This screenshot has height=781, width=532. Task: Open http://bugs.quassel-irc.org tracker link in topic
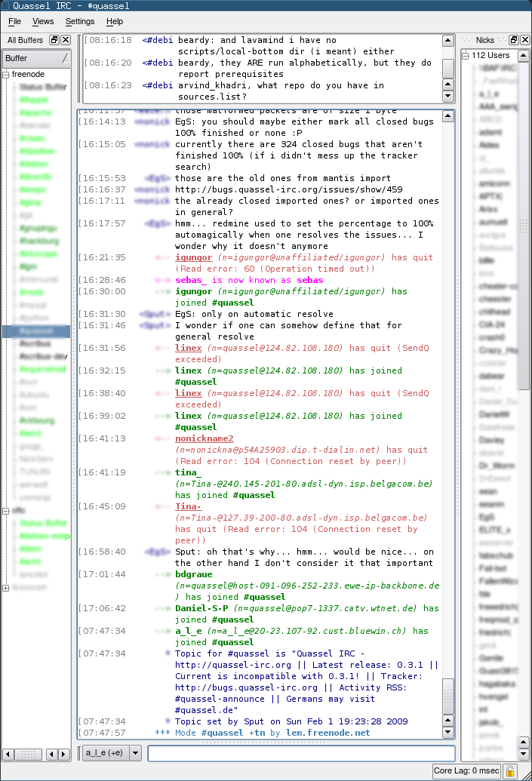pyautogui.click(x=246, y=687)
